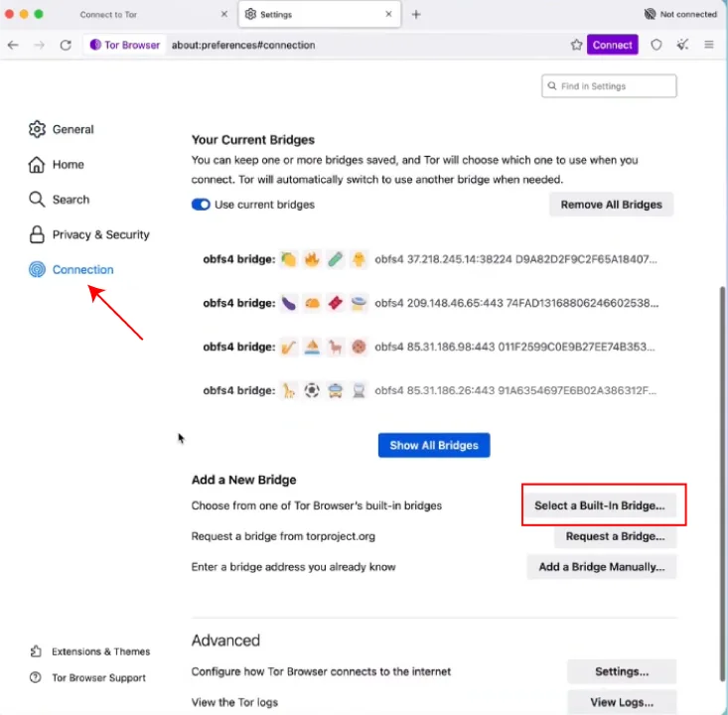728x715 pixels.
Task: Click the vertical page scrollbar
Action: (x=722, y=483)
